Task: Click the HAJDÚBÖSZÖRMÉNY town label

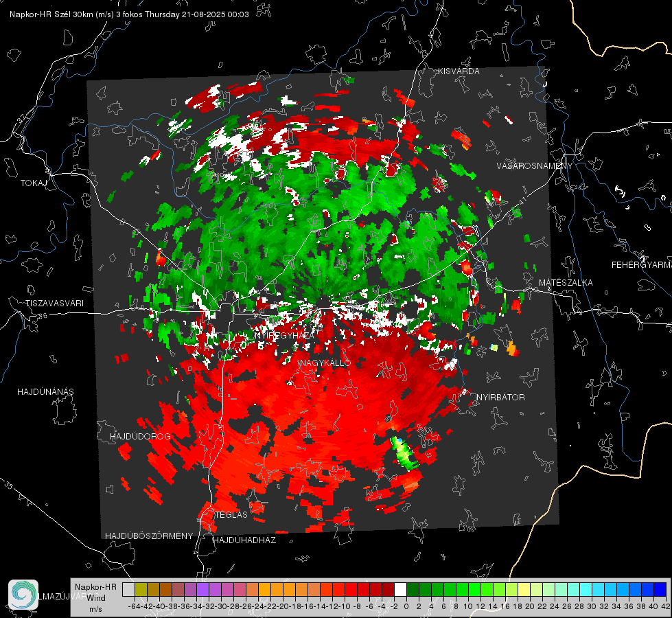Action: (x=149, y=536)
